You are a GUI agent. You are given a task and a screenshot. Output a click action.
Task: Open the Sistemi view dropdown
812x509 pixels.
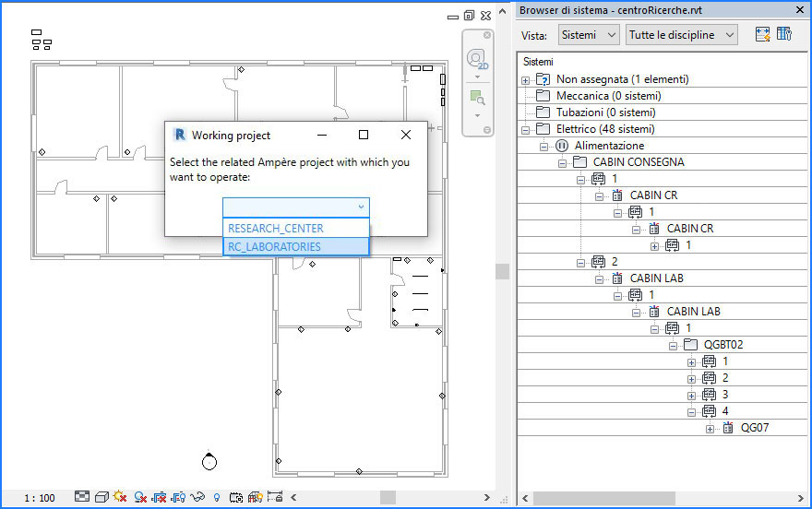pyautogui.click(x=589, y=35)
